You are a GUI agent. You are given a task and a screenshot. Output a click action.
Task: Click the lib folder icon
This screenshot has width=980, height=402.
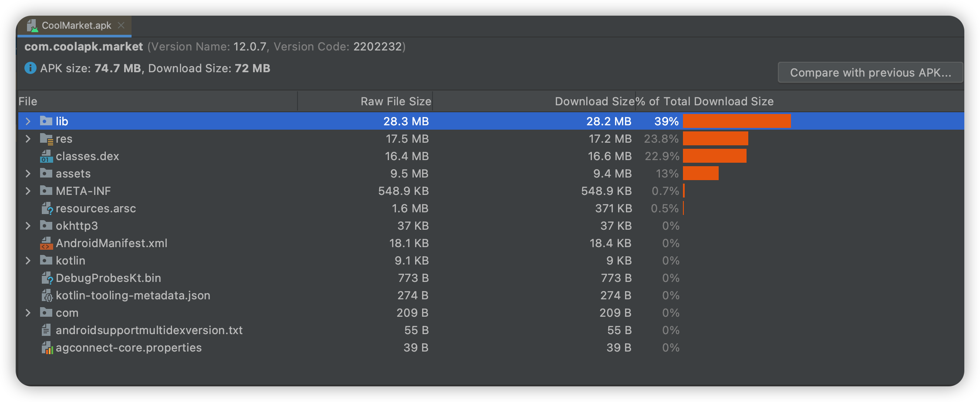pos(46,121)
